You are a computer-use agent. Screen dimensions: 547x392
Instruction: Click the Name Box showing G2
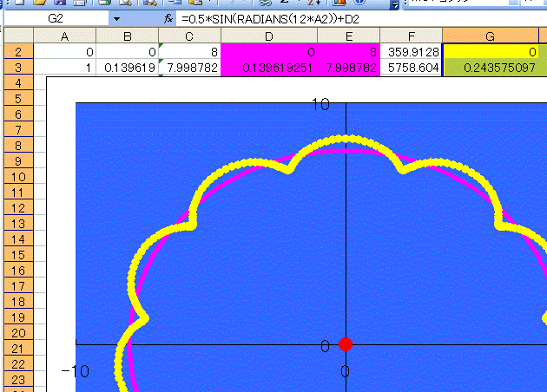56,18
